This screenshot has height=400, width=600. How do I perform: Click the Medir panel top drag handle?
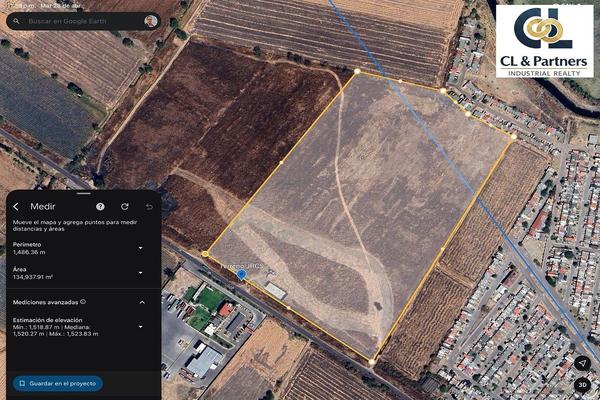pyautogui.click(x=83, y=193)
